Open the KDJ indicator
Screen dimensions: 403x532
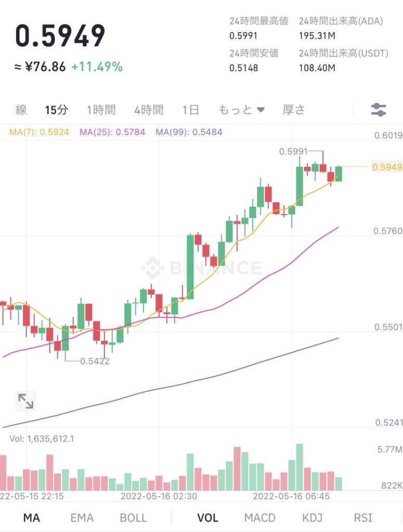click(x=312, y=517)
